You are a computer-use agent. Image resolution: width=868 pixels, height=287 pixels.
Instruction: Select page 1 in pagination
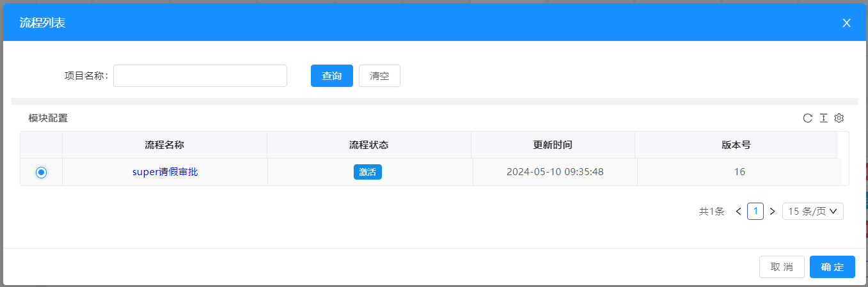(755, 212)
